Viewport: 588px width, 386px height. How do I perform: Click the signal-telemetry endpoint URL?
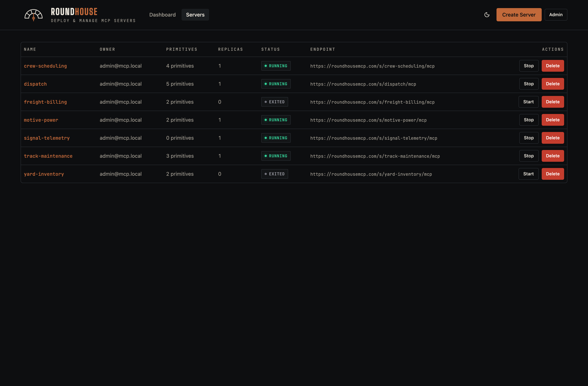(x=374, y=138)
